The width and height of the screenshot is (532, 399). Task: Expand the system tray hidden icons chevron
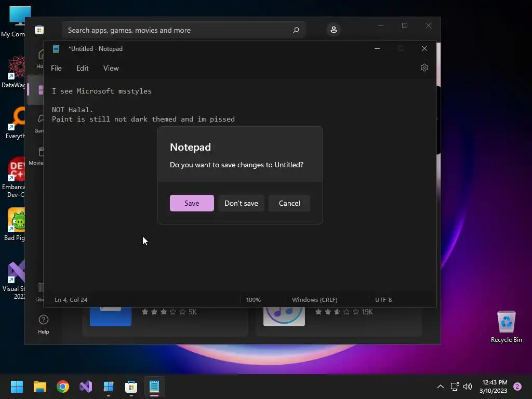point(441,387)
